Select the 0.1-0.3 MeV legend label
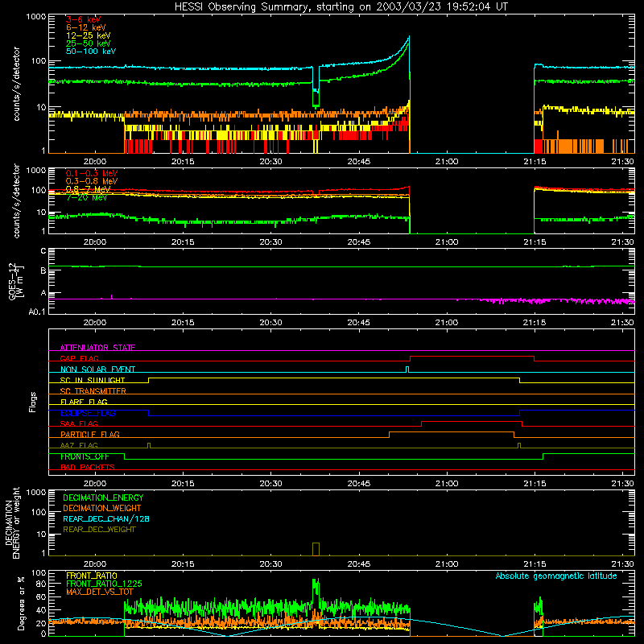 pyautogui.click(x=92, y=173)
